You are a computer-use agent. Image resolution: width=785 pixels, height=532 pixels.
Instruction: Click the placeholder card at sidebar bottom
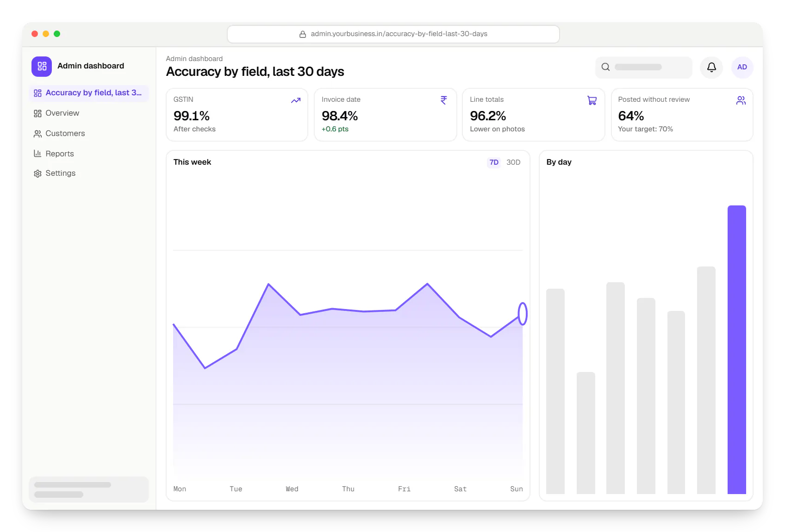pos(89,489)
